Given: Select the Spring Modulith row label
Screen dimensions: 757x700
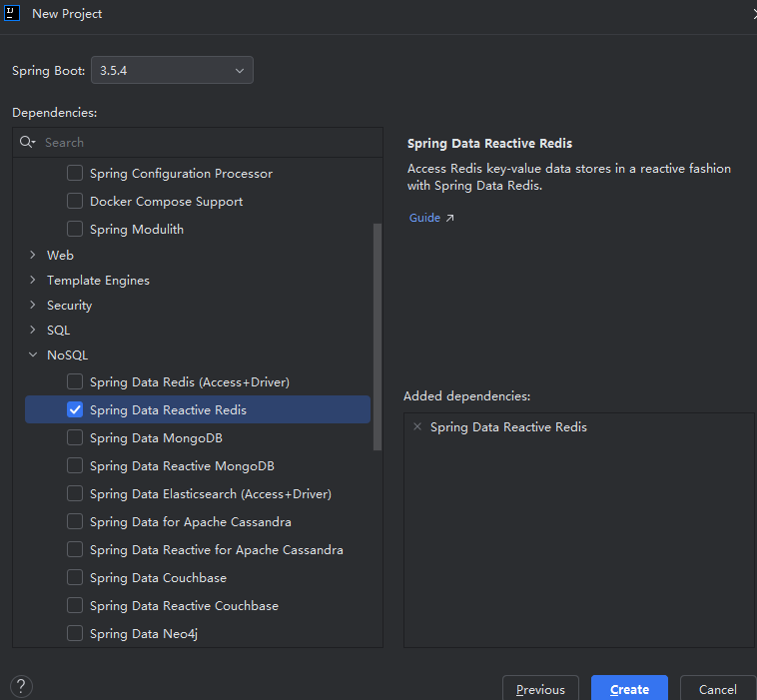Looking at the screenshot, I should pyautogui.click(x=137, y=230).
